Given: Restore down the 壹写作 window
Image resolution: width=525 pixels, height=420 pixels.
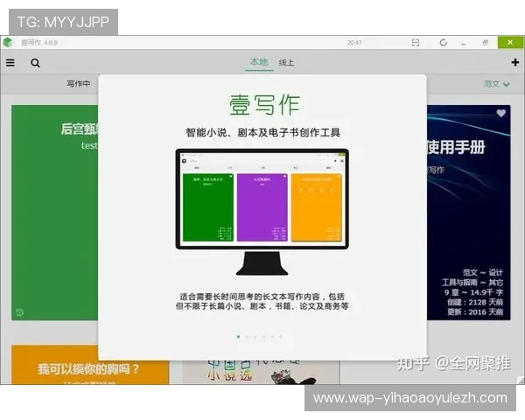Looking at the screenshot, I should click(x=485, y=43).
